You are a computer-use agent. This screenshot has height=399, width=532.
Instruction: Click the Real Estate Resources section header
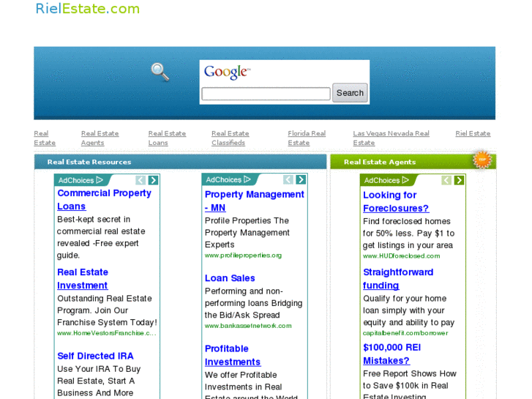pos(181,162)
